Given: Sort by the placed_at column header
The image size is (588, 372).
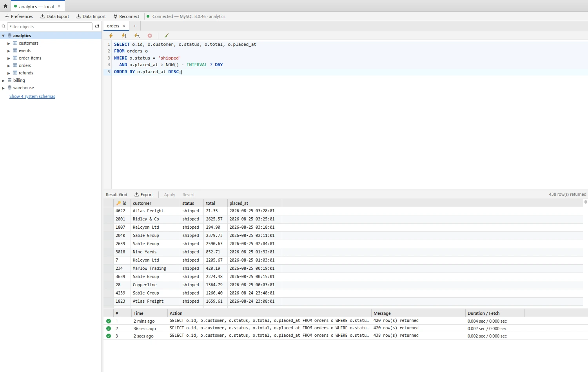Looking at the screenshot, I should pos(254,203).
